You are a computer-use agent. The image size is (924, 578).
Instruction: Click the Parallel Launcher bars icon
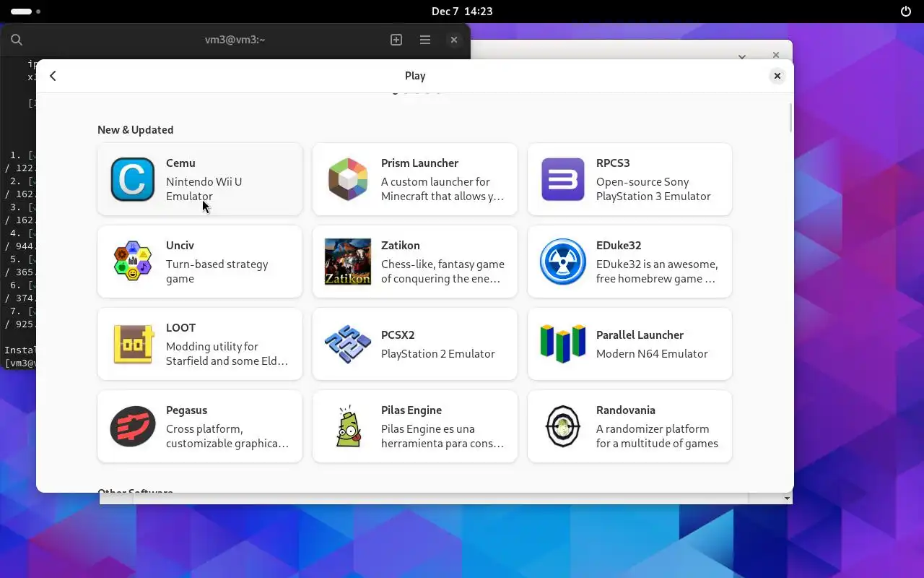[563, 344]
